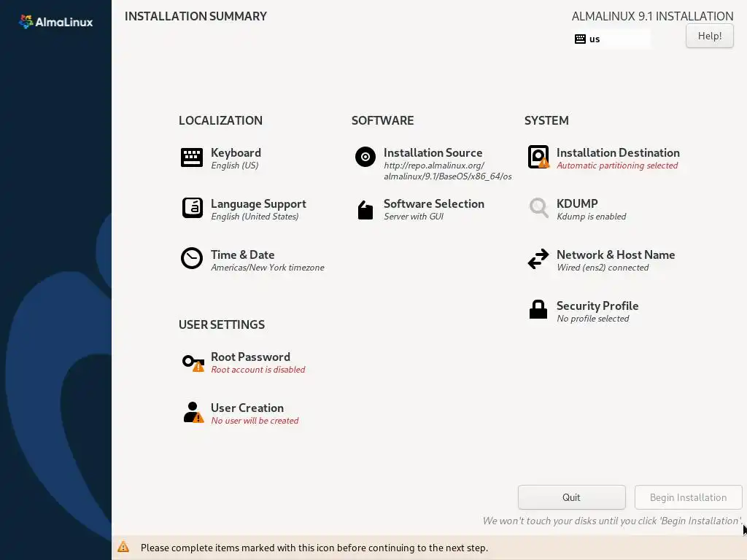Click 'English (US)' keyboard text
Image resolution: width=747 pixels, height=560 pixels.
pyautogui.click(x=234, y=166)
